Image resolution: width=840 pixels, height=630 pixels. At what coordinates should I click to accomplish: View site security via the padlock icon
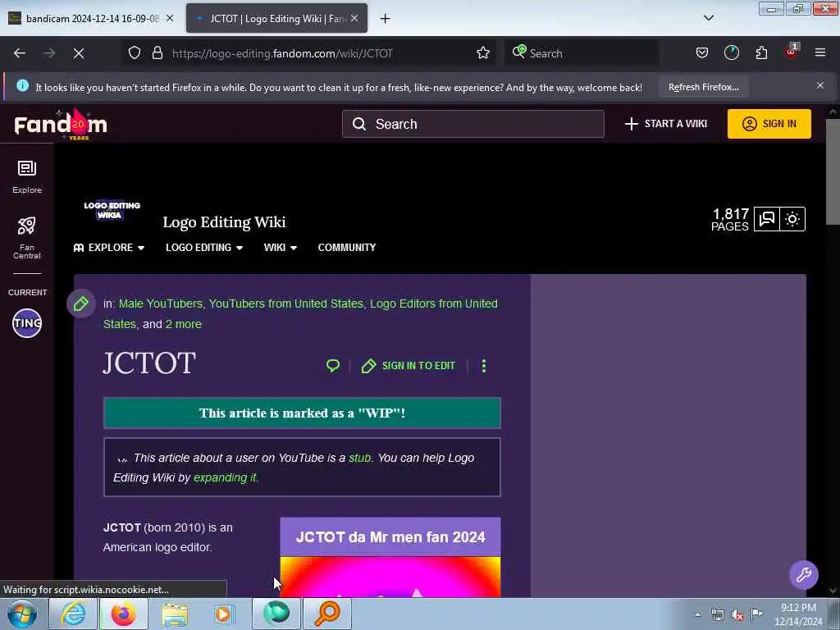point(157,53)
